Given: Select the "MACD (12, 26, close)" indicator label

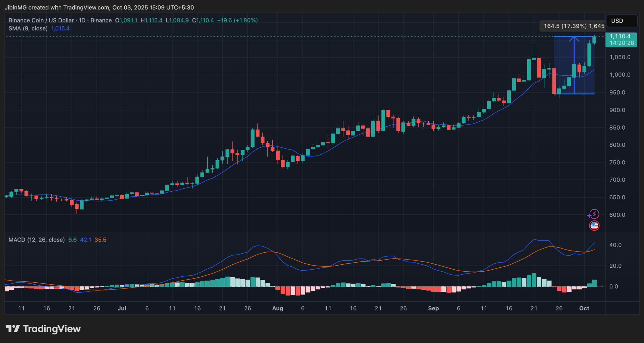Looking at the screenshot, I should click(37, 240).
